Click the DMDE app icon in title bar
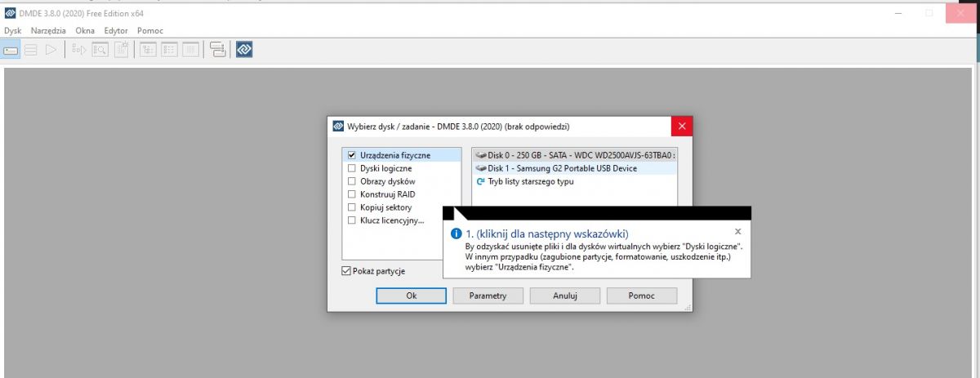 pyautogui.click(x=9, y=14)
